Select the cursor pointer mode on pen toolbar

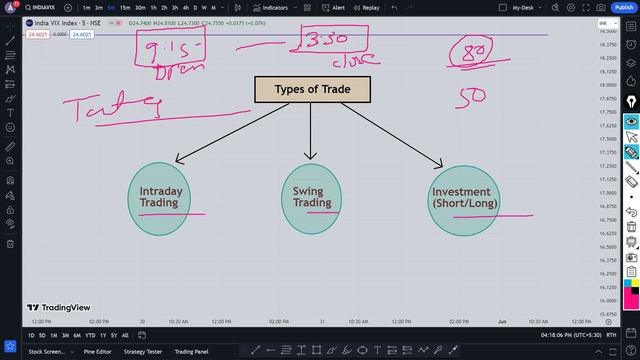[631, 137]
